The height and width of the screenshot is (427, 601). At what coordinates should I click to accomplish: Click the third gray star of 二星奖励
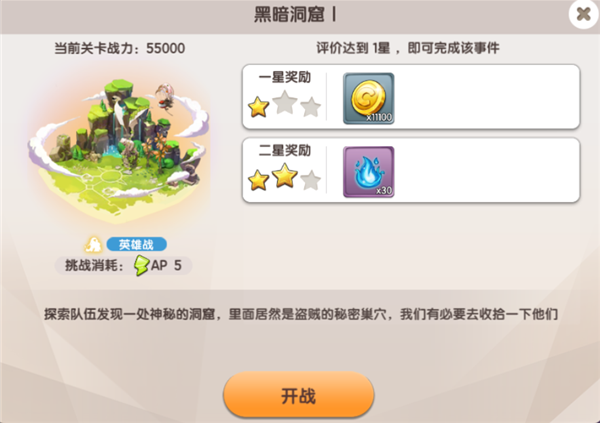pyautogui.click(x=310, y=180)
